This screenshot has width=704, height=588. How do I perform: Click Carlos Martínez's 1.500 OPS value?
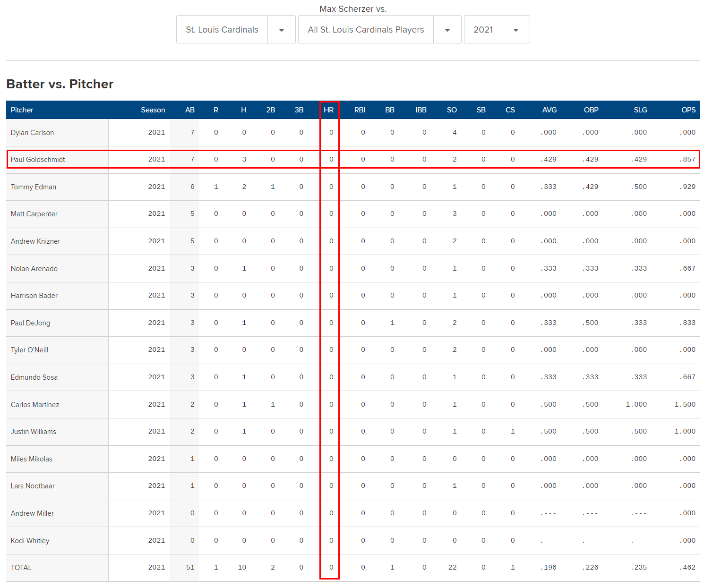685,404
